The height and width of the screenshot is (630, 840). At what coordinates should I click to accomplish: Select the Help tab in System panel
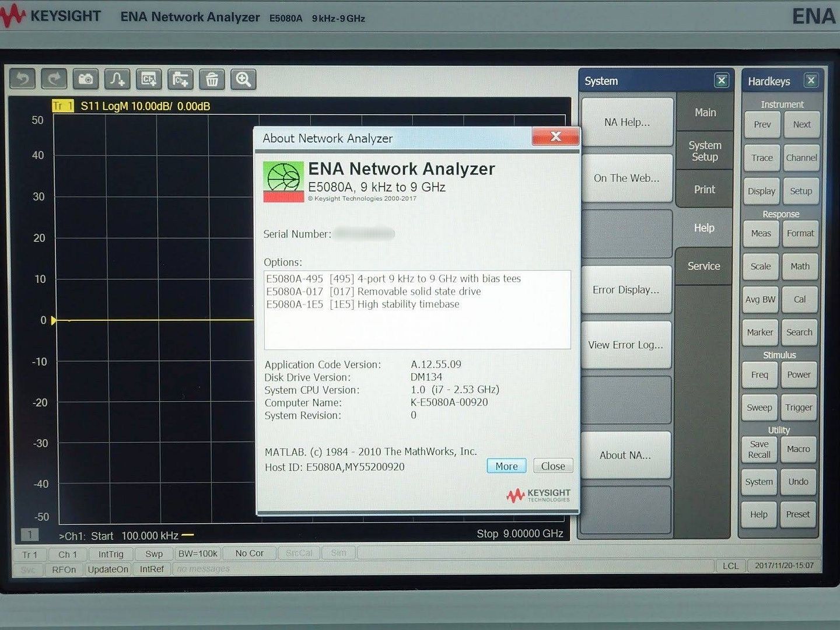704,228
